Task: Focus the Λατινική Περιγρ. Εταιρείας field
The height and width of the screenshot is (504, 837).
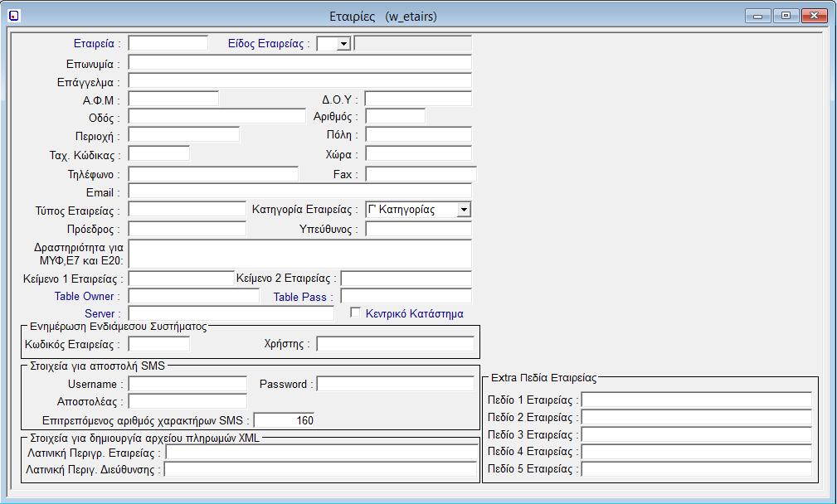Action: [x=322, y=453]
